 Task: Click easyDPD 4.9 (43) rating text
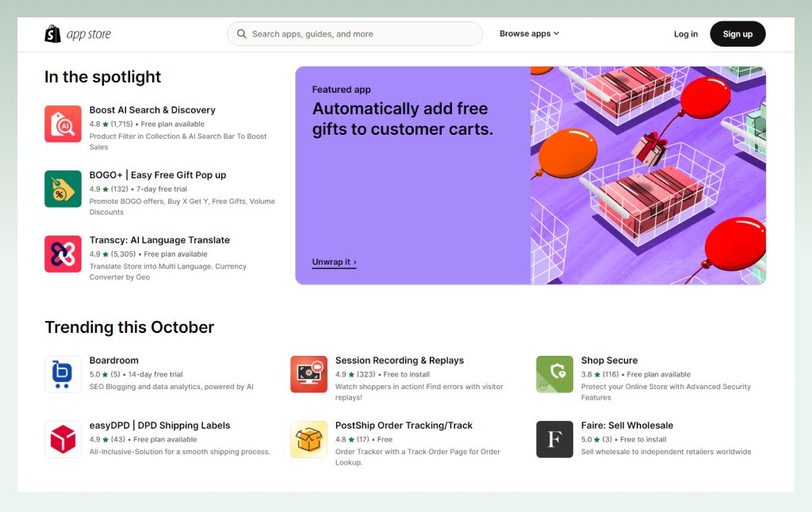pyautogui.click(x=107, y=440)
